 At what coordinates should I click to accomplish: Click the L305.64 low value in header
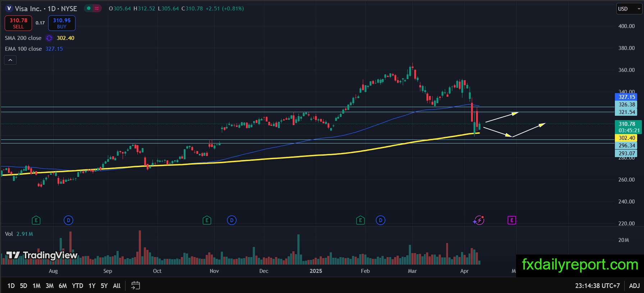(x=168, y=9)
